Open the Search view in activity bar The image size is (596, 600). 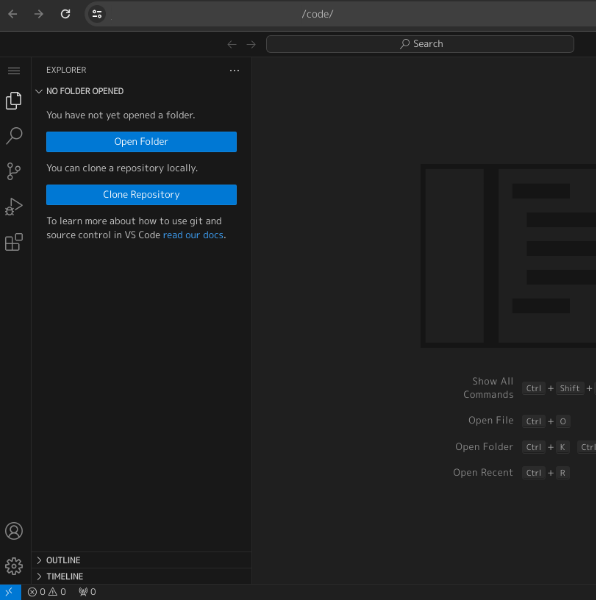coord(14,136)
